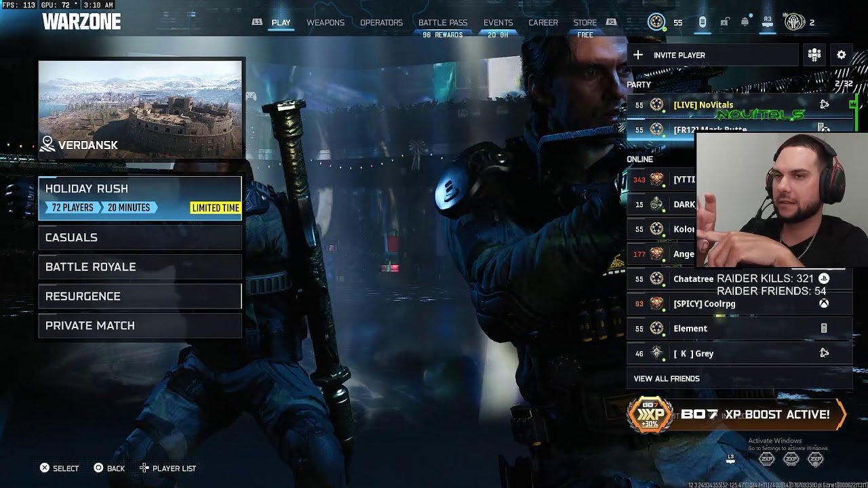Click the R3 social menu icon
The height and width of the screenshot is (488, 868).
pos(768,22)
